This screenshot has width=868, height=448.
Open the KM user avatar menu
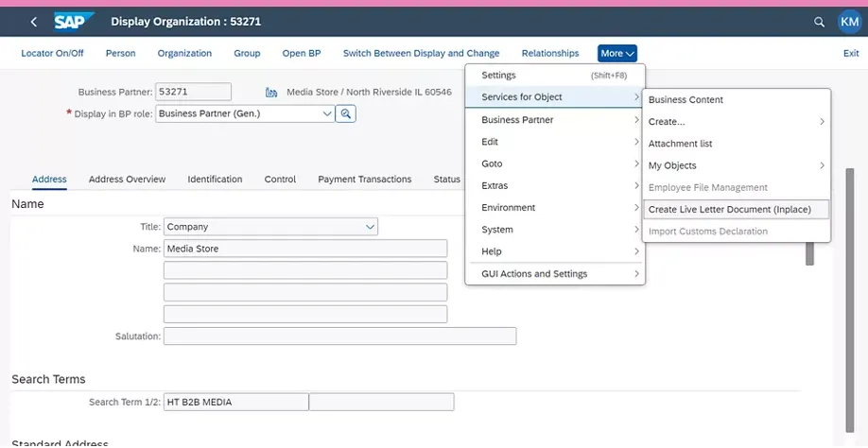click(x=848, y=21)
